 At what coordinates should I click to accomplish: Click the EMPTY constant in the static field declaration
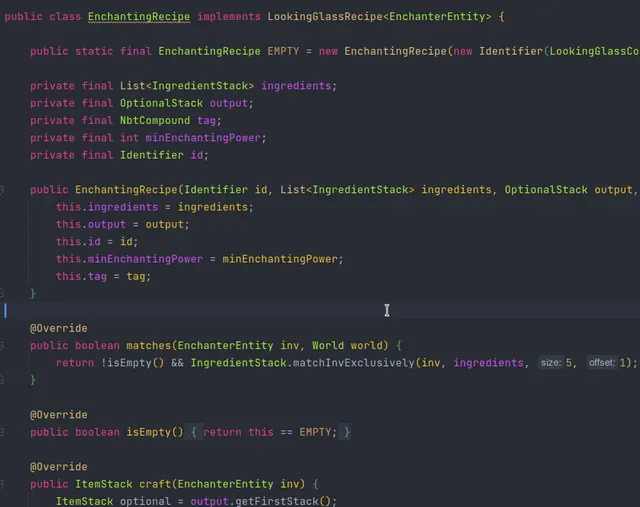click(283, 51)
